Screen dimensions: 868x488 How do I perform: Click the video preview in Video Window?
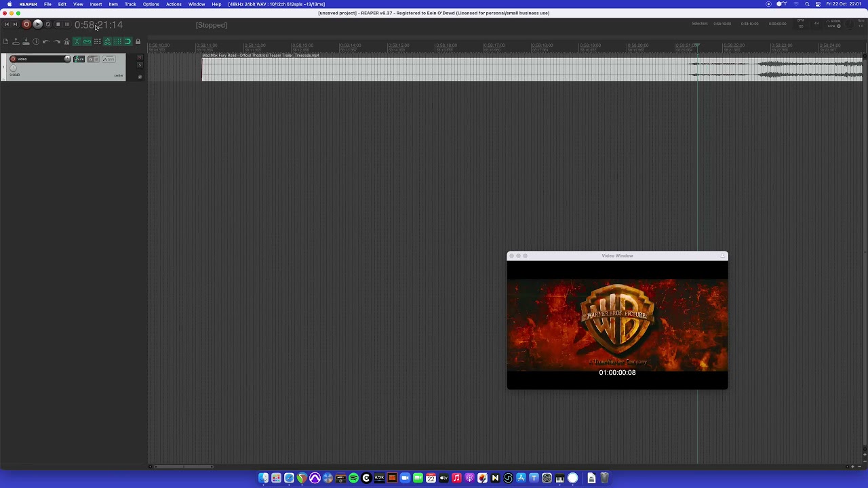[x=617, y=325]
